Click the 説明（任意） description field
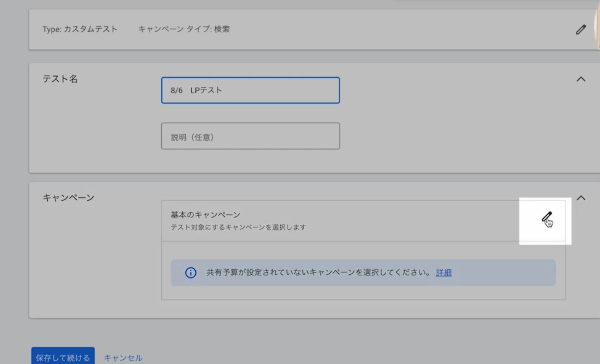Image resolution: width=600 pixels, height=364 pixels. [250, 136]
